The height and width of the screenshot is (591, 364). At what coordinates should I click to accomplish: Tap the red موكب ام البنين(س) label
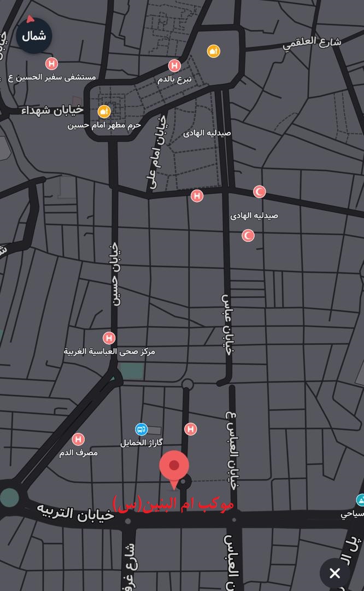pyautogui.click(x=173, y=503)
